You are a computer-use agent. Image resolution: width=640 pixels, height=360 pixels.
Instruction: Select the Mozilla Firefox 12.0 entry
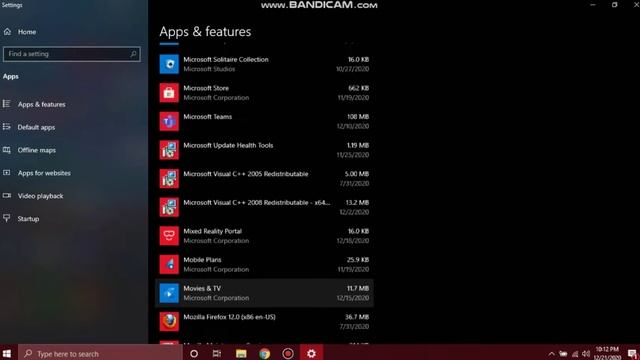pyautogui.click(x=264, y=321)
